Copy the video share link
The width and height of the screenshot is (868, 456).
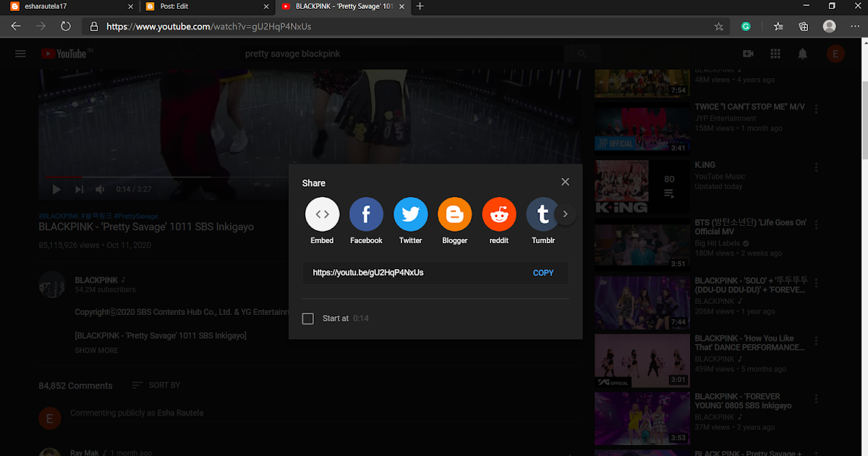[x=543, y=273]
